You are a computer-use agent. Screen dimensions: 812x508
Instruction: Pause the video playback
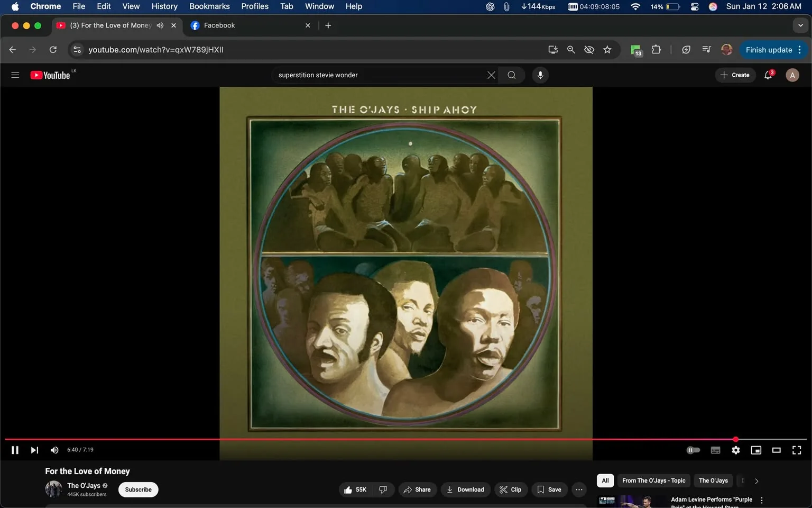point(14,450)
